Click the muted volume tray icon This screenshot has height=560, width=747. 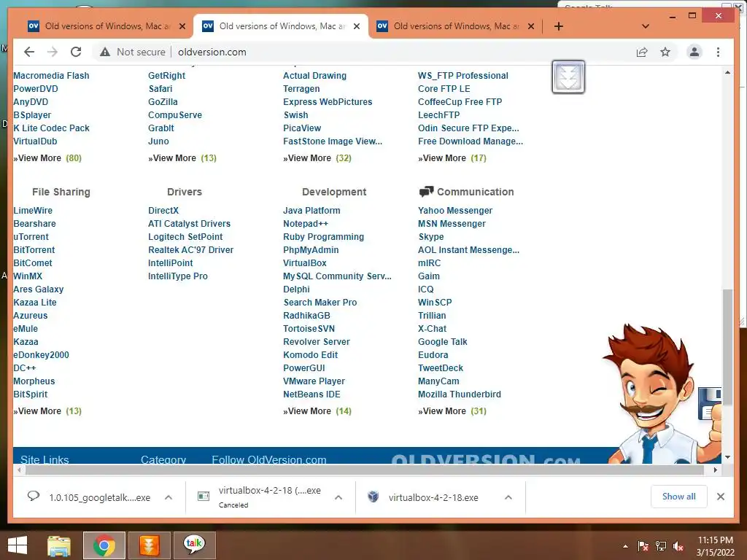click(678, 546)
